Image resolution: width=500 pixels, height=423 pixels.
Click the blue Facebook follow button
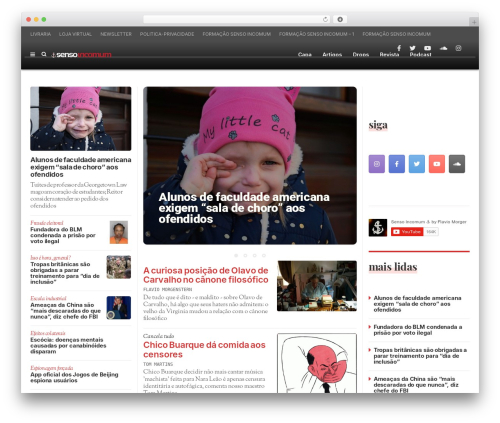[x=397, y=164]
